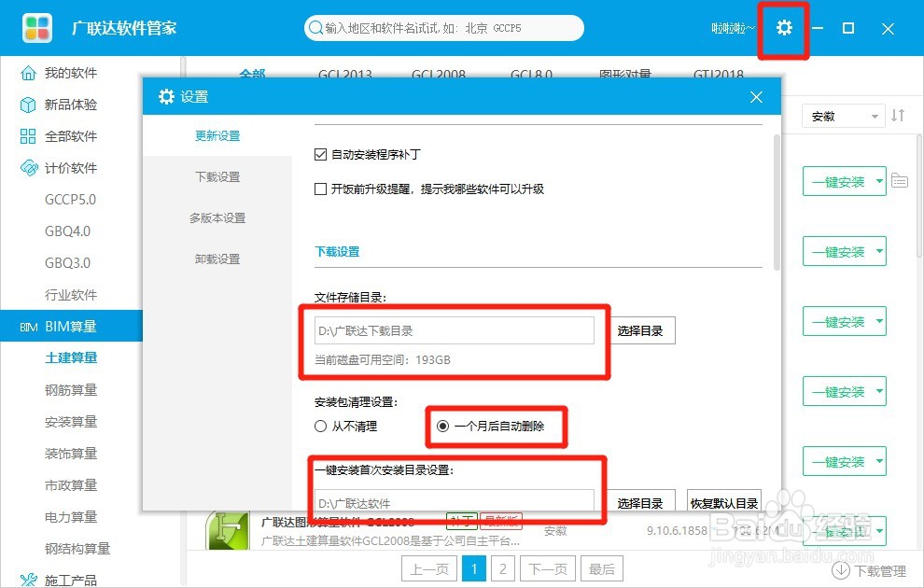Close the 设置 dialog
The height and width of the screenshot is (588, 924).
click(x=756, y=97)
